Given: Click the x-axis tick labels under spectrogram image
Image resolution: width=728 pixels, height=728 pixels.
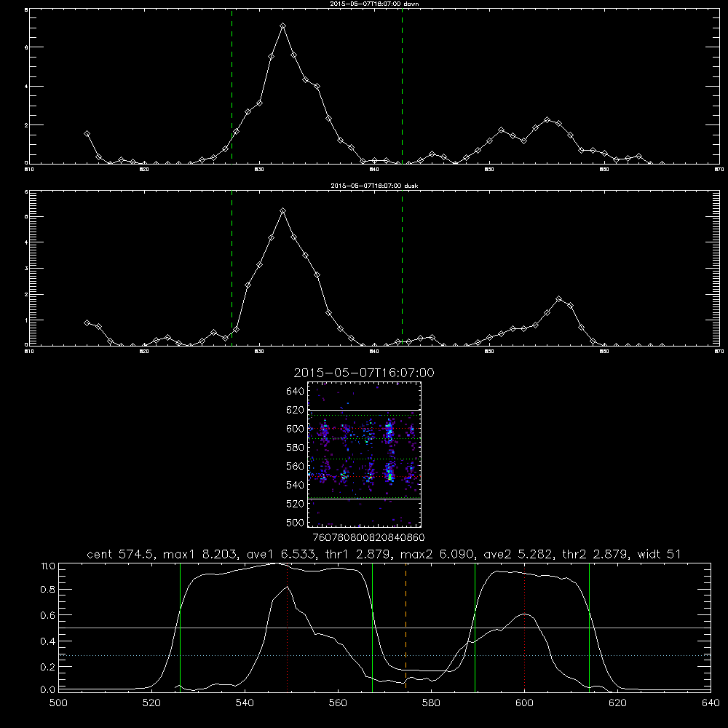Looking at the screenshot, I should (369, 537).
